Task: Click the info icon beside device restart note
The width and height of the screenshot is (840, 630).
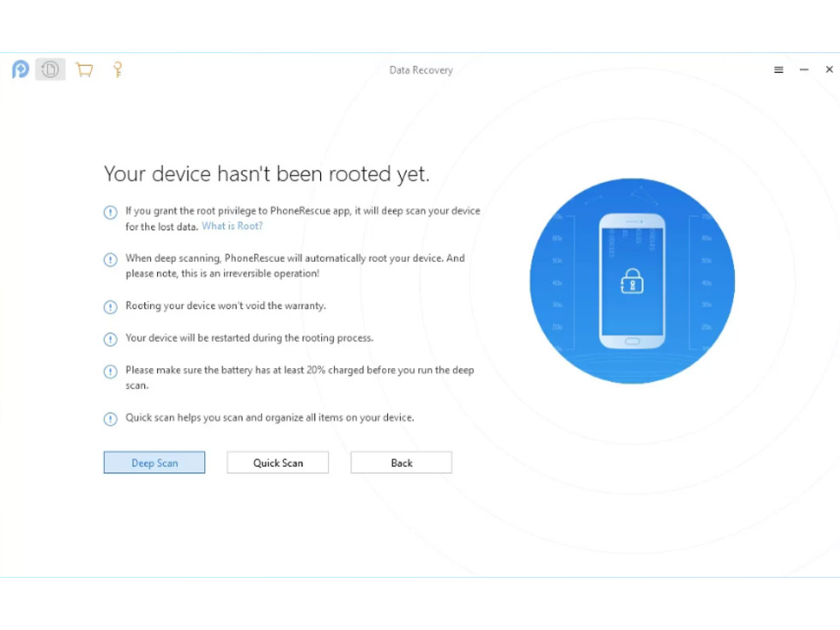Action: click(110, 339)
